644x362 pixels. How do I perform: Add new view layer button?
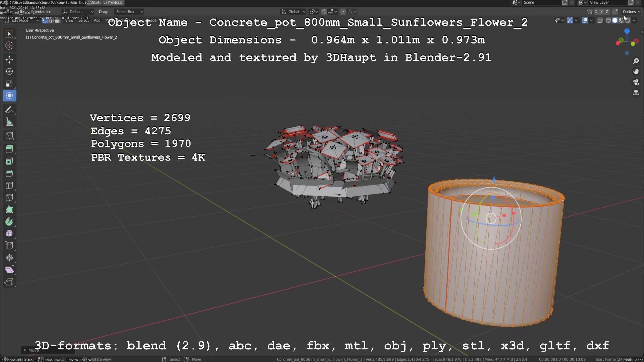click(x=631, y=3)
